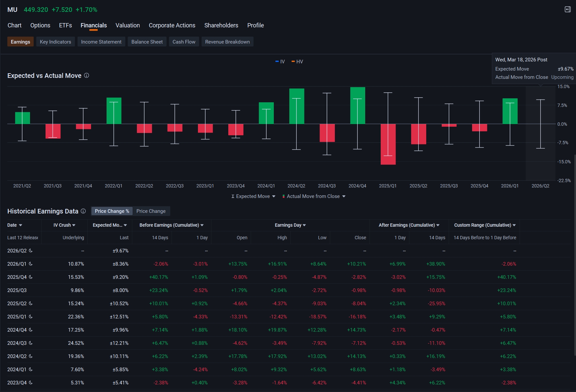Click the moon icon next to 2025/Q4
Screen dimensions: 576x392
31,277
